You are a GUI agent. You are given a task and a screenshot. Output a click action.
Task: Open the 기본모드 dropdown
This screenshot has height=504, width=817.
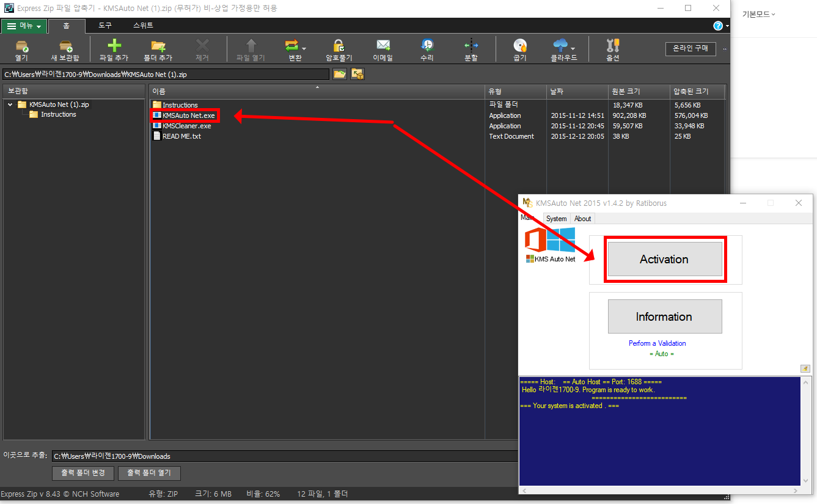(x=758, y=14)
